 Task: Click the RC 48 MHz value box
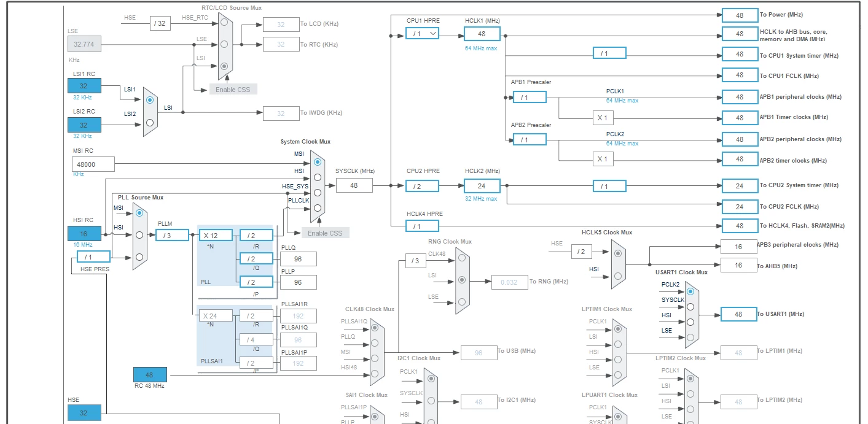(x=150, y=374)
